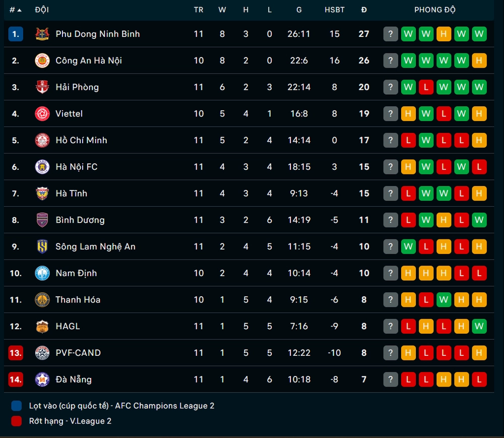Viewport: 504px width, 438px height.
Task: Sort table by the # rank column
Action: [15, 10]
